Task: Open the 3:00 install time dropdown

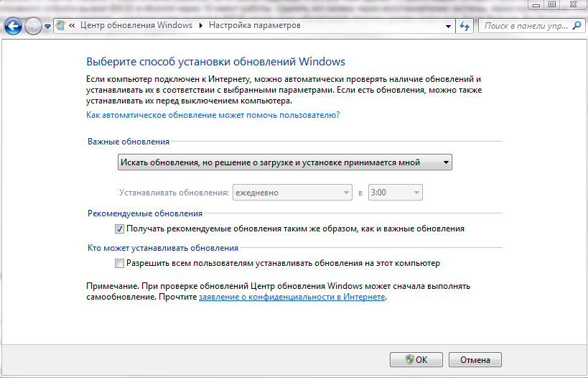Action: click(x=396, y=192)
